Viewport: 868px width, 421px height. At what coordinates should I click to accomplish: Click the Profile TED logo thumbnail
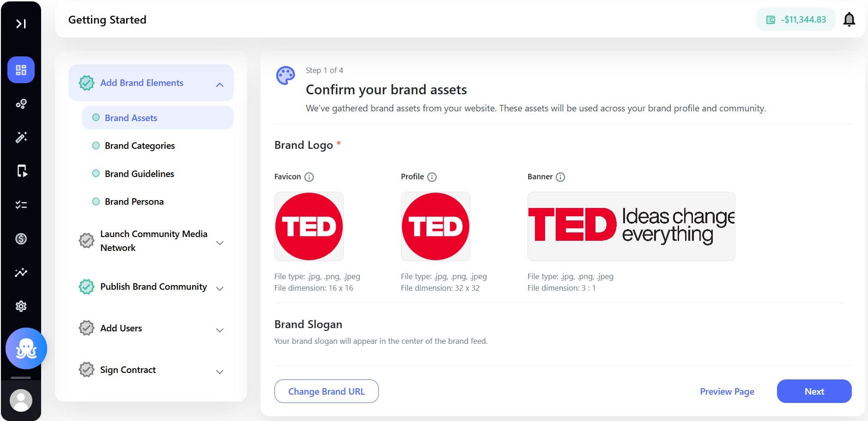(x=436, y=226)
